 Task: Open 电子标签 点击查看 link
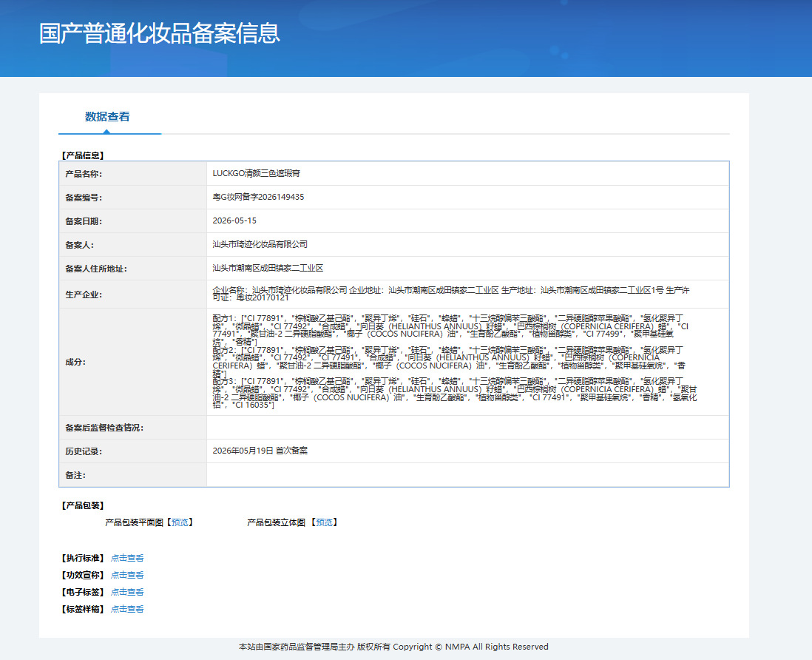(x=127, y=592)
